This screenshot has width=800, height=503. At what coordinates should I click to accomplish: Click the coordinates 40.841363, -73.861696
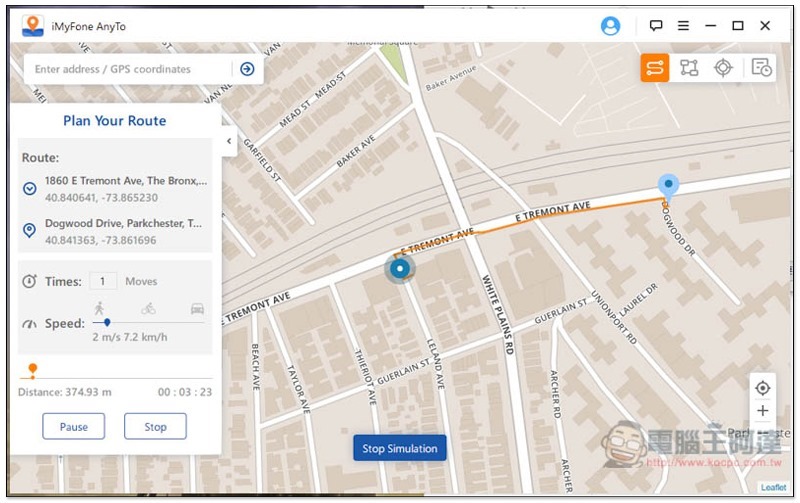[x=101, y=240]
